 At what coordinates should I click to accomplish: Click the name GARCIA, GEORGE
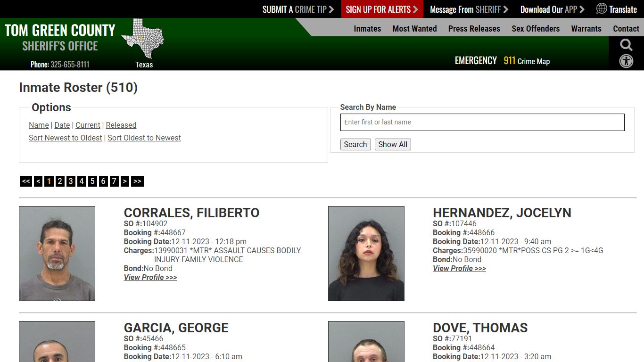tap(176, 328)
